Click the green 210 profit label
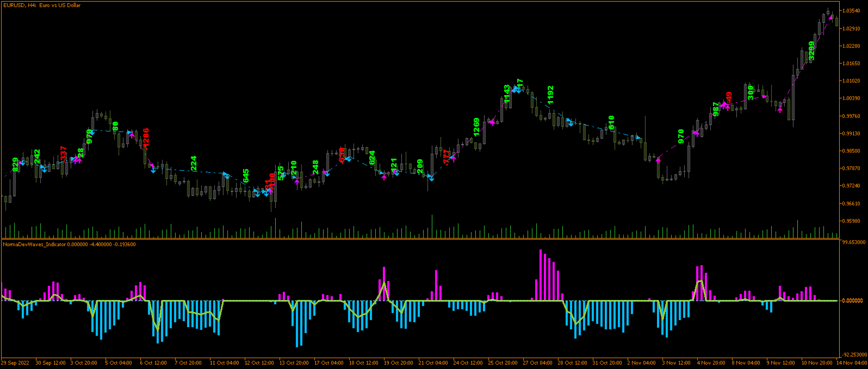This screenshot has height=369, width=868. (294, 168)
